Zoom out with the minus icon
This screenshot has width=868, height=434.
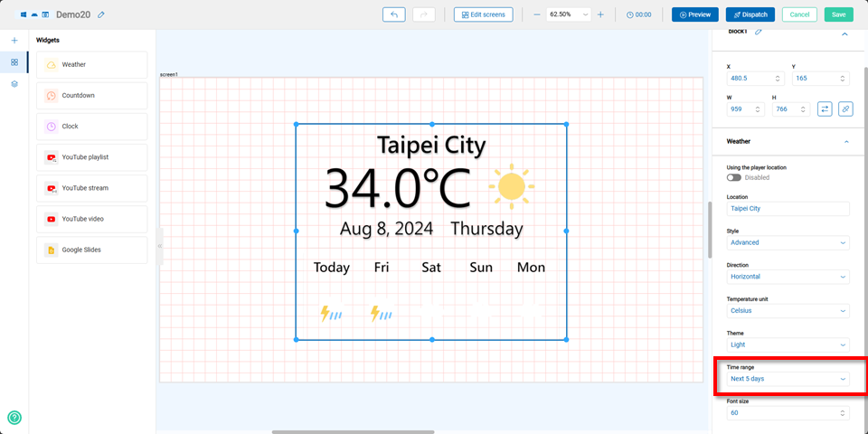pyautogui.click(x=536, y=14)
